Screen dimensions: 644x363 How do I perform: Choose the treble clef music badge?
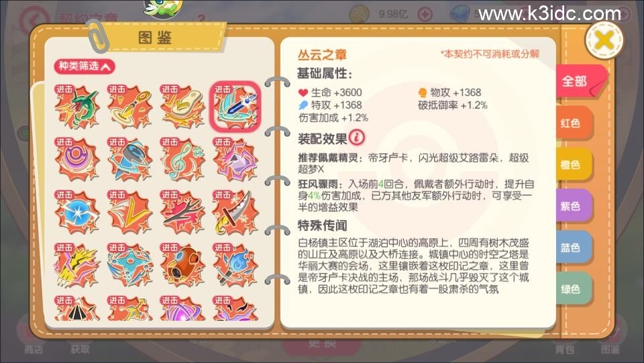coord(182,160)
